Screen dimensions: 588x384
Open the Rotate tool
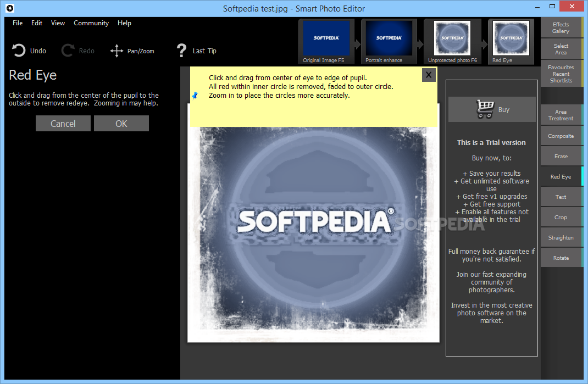(x=561, y=258)
